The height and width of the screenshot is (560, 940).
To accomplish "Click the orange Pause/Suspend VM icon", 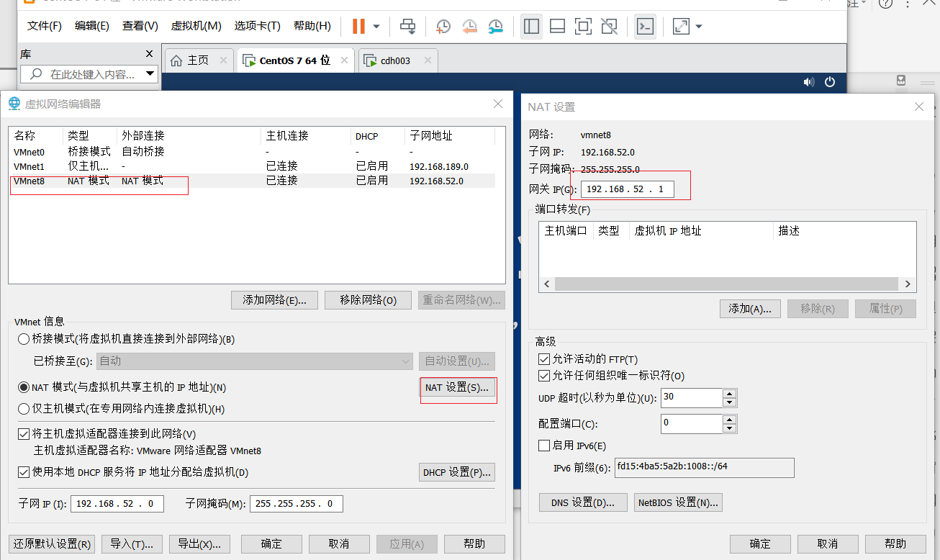I will (x=358, y=27).
